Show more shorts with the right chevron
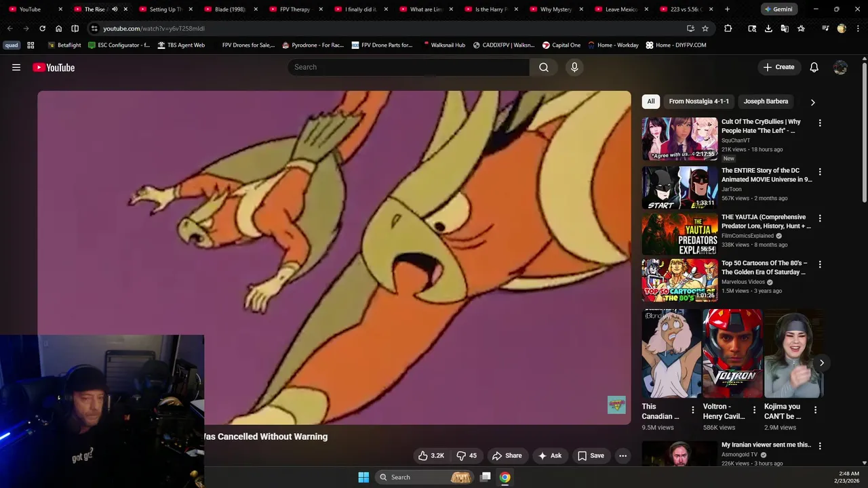 821,363
